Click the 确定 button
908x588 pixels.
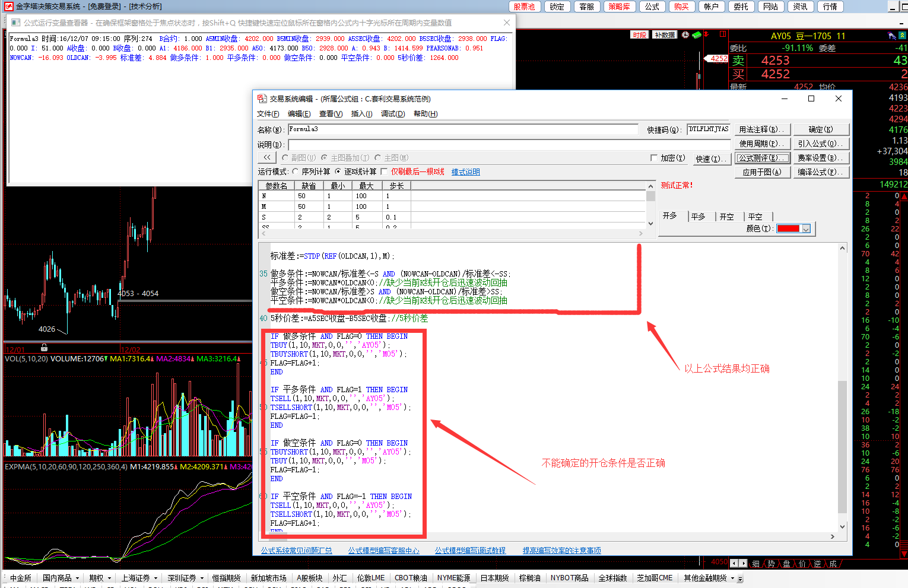[821, 129]
